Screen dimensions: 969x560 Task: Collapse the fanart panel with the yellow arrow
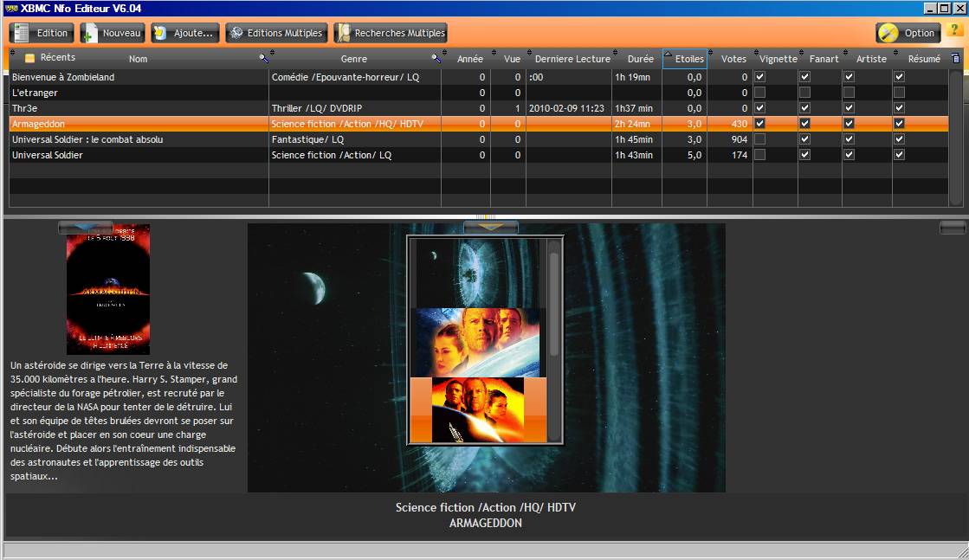(x=491, y=228)
